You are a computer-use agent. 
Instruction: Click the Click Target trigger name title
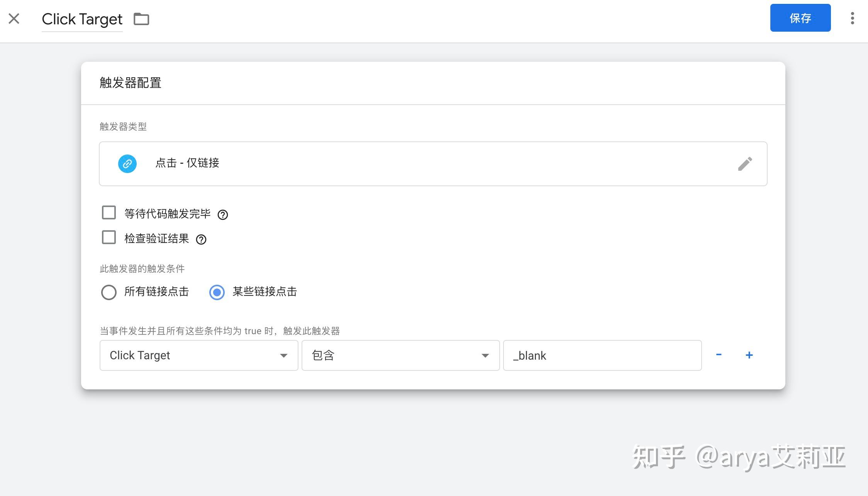82,19
